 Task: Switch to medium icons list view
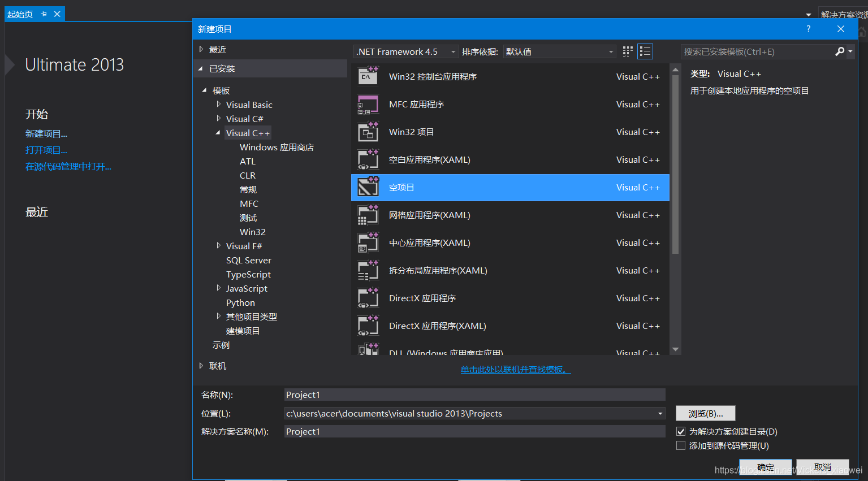645,51
